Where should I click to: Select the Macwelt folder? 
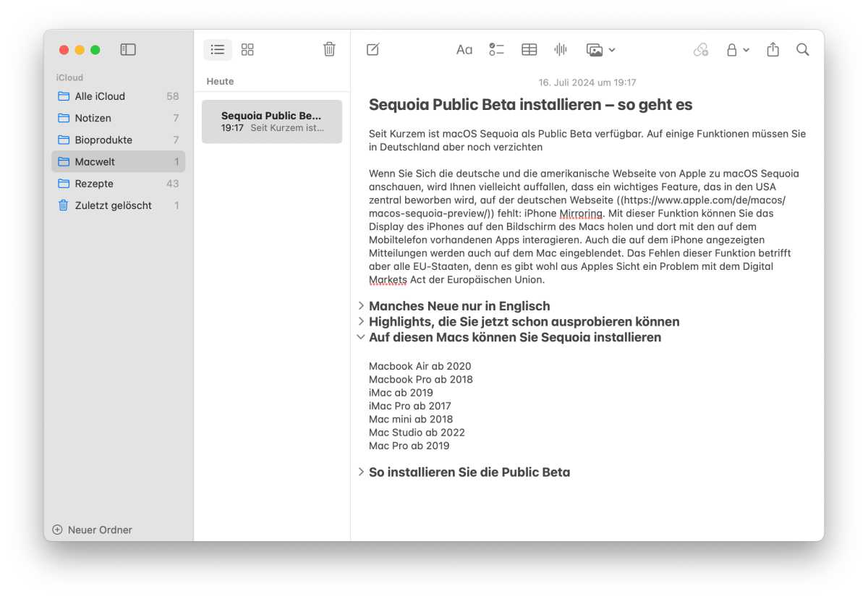click(118, 161)
